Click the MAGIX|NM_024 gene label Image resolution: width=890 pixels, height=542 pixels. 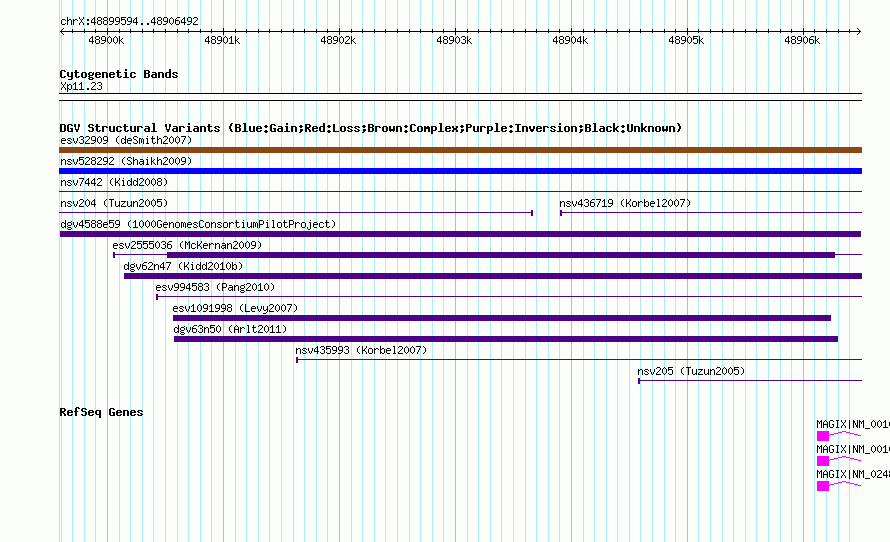[x=853, y=474]
